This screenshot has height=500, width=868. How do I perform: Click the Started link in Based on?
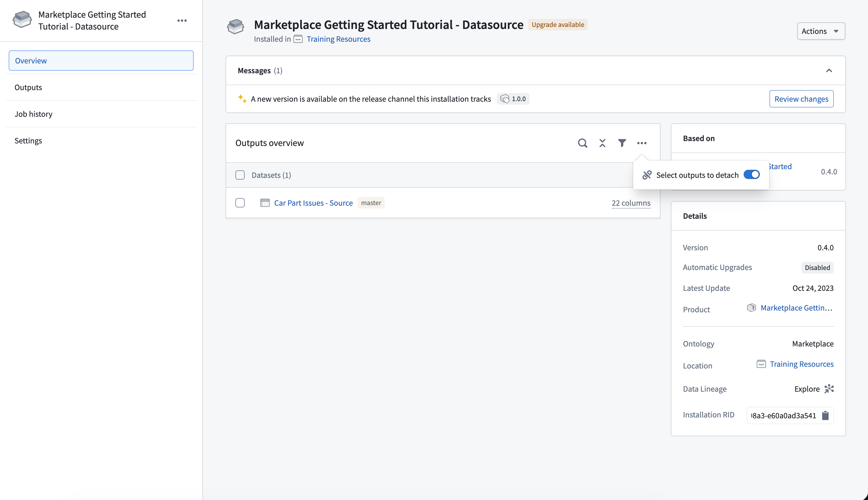[780, 167]
